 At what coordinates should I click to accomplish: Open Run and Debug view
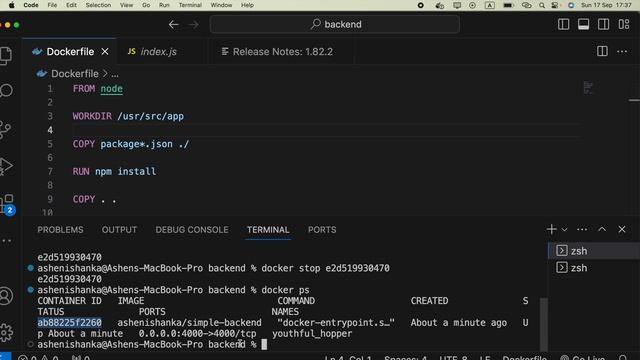click(x=6, y=166)
